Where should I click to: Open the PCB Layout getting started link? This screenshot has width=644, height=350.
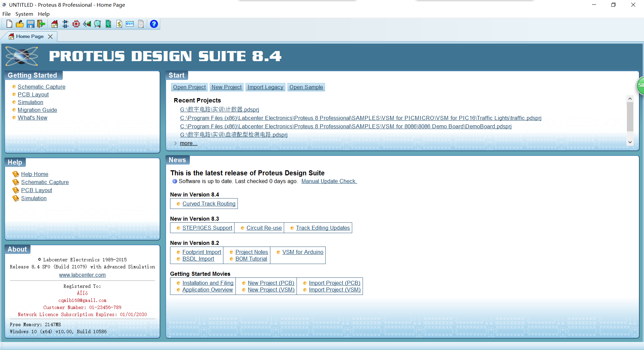(33, 94)
